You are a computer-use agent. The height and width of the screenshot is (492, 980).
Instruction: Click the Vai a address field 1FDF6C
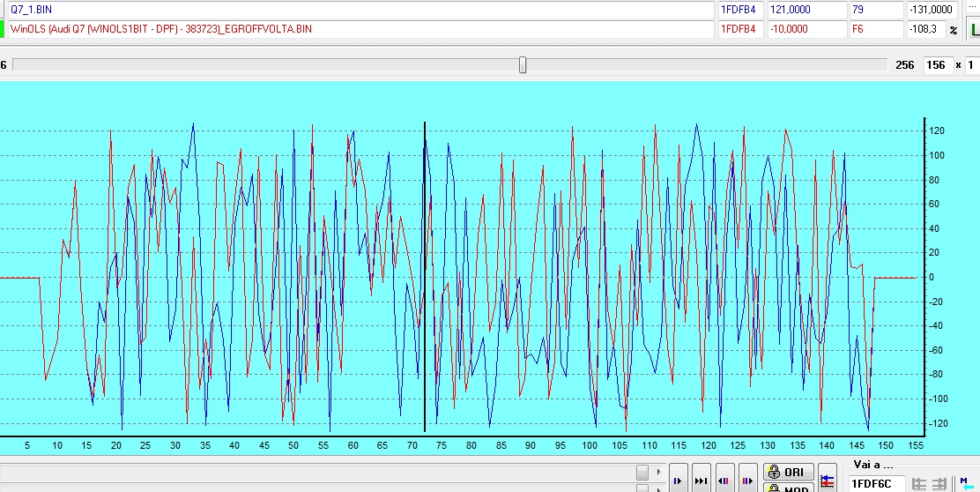tap(878, 483)
